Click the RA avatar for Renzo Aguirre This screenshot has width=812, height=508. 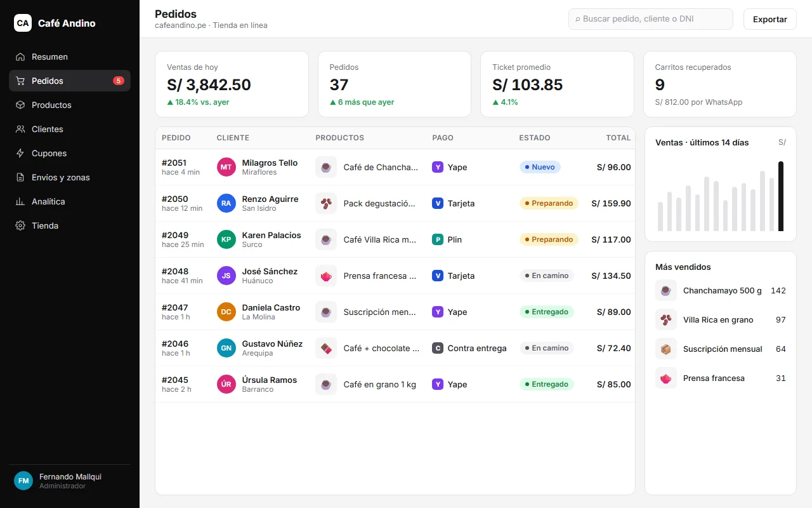[x=226, y=203]
